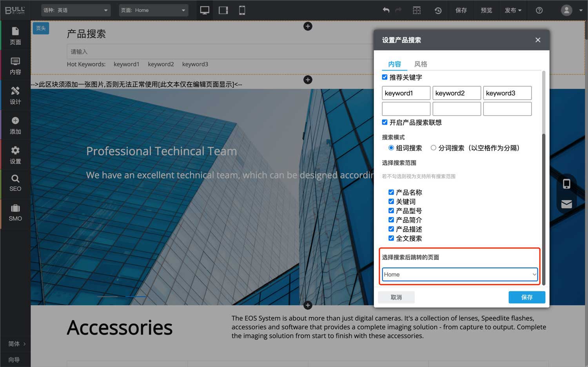Switch to the 风格 tab
The image size is (588, 367).
click(x=421, y=64)
